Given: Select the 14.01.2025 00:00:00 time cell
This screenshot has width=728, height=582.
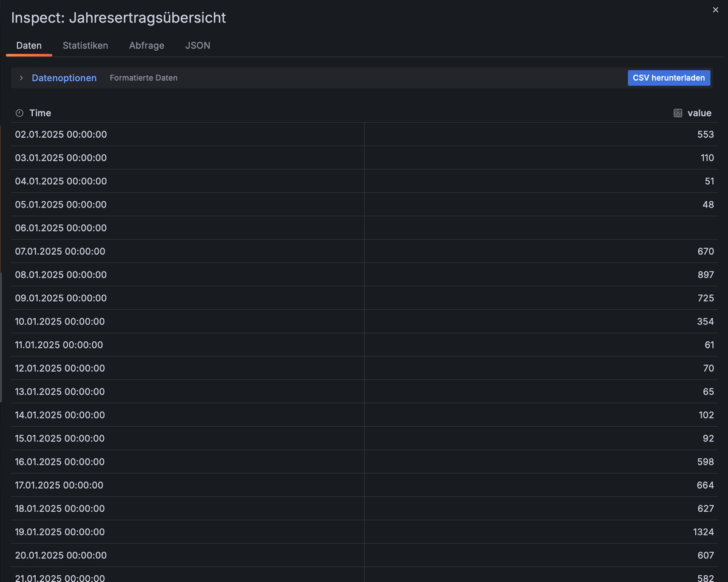Looking at the screenshot, I should 187,415.
